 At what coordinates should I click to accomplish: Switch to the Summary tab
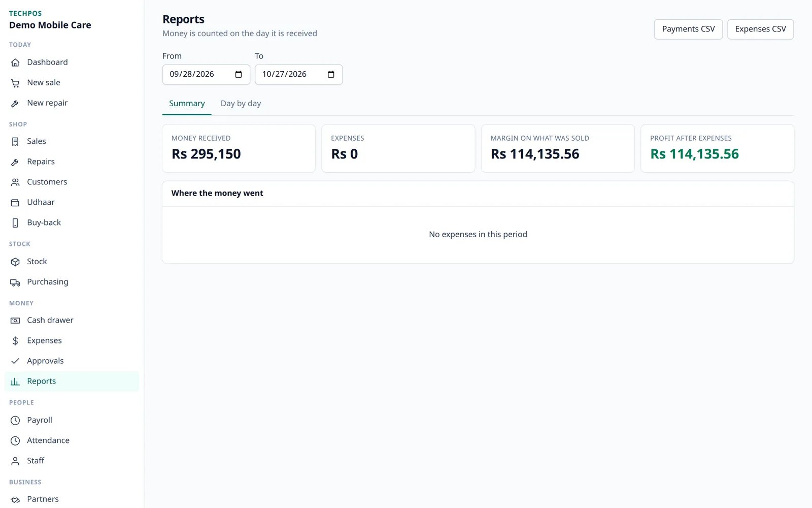[187, 104]
